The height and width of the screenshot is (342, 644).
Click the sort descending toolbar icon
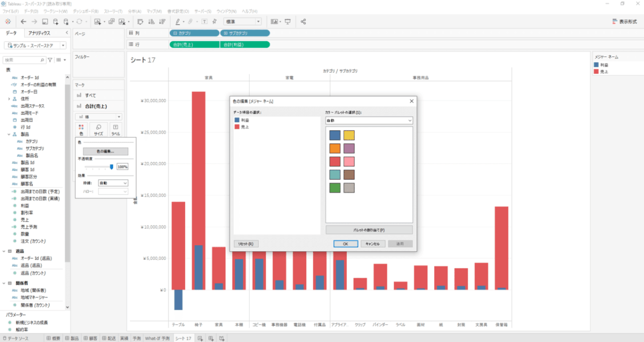[160, 21]
